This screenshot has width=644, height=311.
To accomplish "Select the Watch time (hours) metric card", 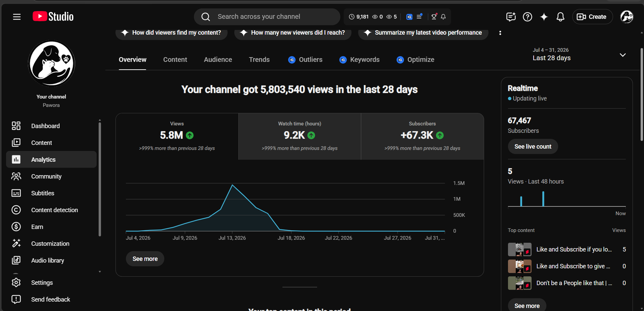I will (300, 137).
